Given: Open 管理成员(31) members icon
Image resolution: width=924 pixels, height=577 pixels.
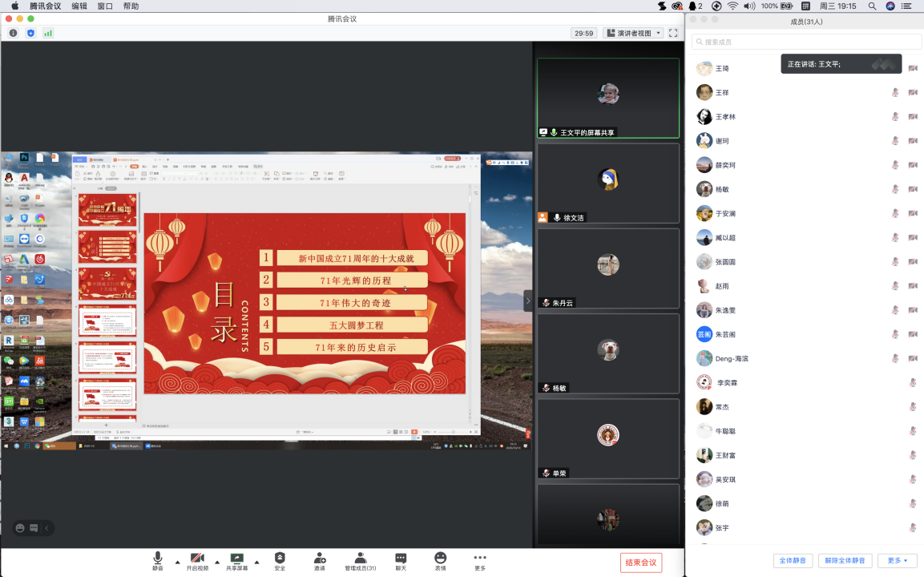Looking at the screenshot, I should pos(360,558).
